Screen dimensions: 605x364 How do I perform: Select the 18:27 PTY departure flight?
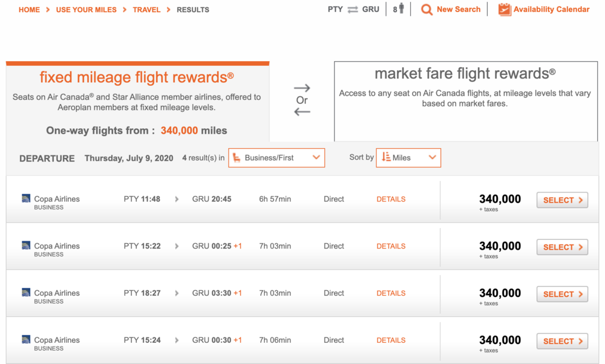click(x=562, y=294)
